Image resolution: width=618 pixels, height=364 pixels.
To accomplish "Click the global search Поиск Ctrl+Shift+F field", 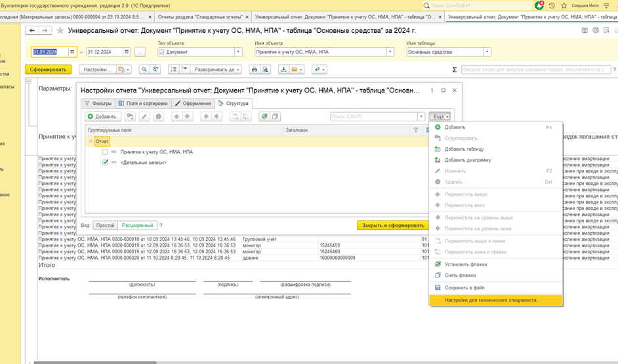I will point(478,5).
